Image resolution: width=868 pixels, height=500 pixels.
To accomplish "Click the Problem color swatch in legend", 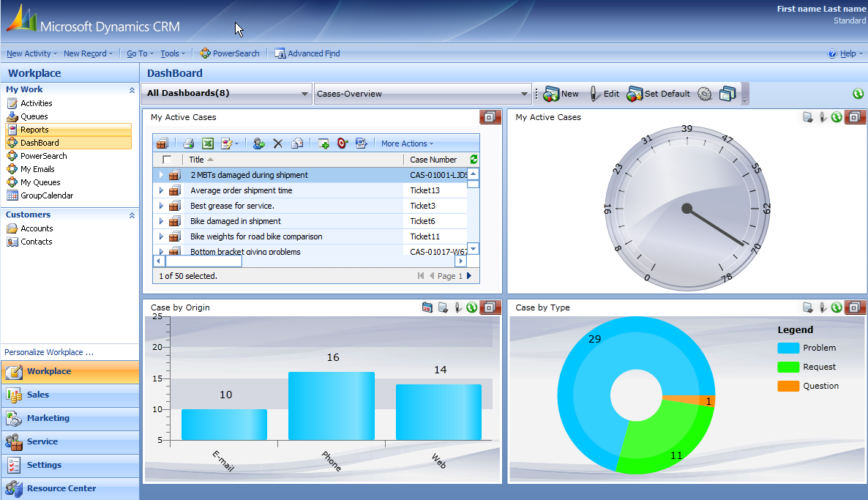I will coord(788,348).
